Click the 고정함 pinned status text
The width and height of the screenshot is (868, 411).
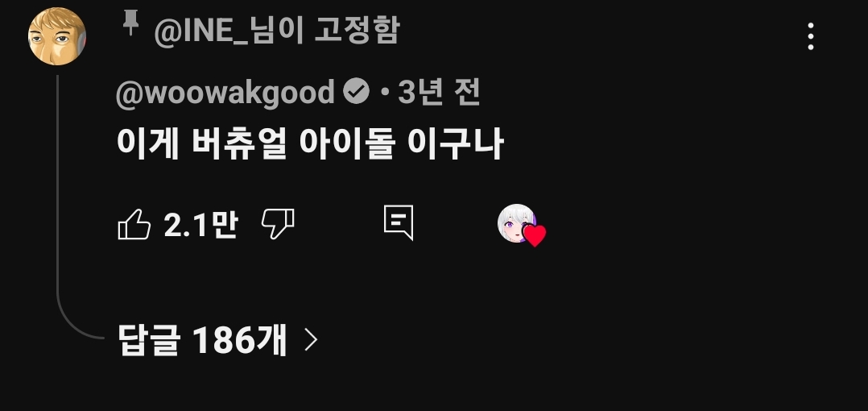point(357,30)
